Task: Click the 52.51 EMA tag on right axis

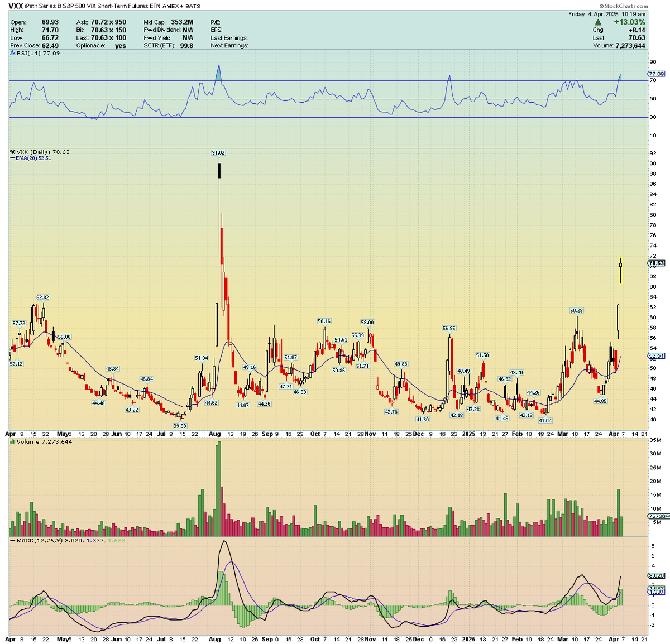Action: [x=657, y=355]
